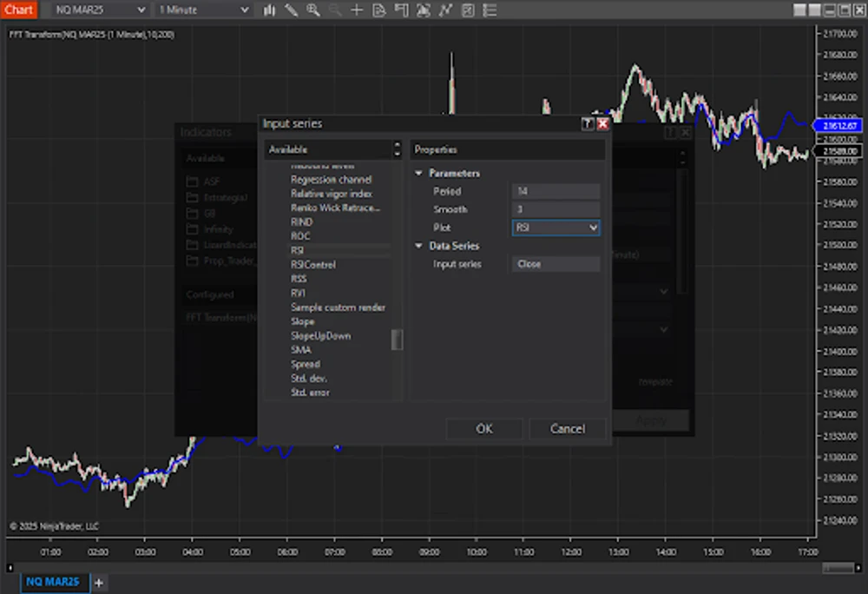Viewport: 868px width, 594px height.
Task: Select RSIControl in the Available list
Action: pyautogui.click(x=313, y=265)
